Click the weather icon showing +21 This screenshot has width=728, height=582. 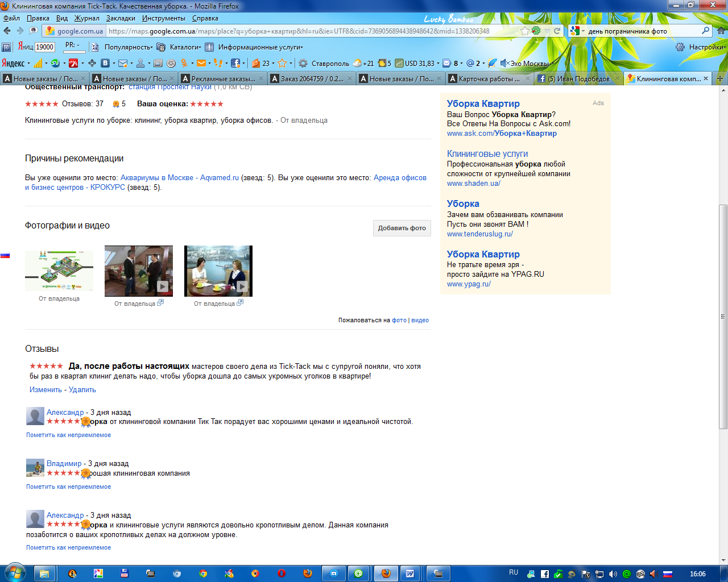click(x=357, y=63)
